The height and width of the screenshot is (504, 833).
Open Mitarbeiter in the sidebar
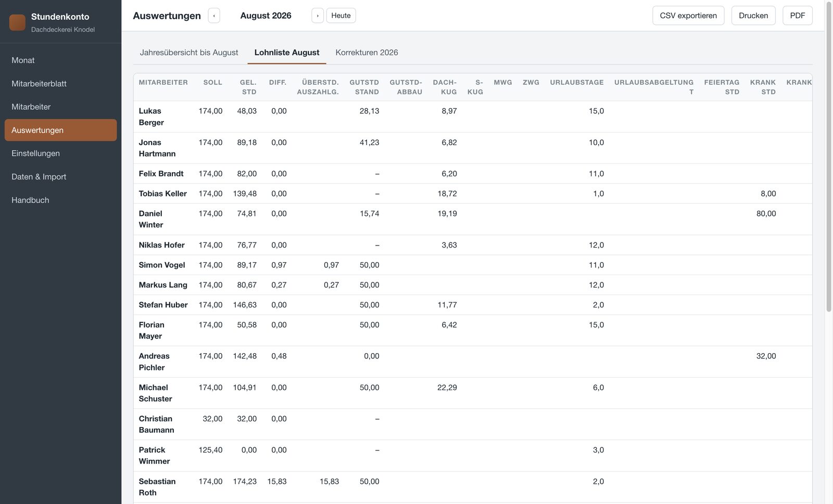60,107
